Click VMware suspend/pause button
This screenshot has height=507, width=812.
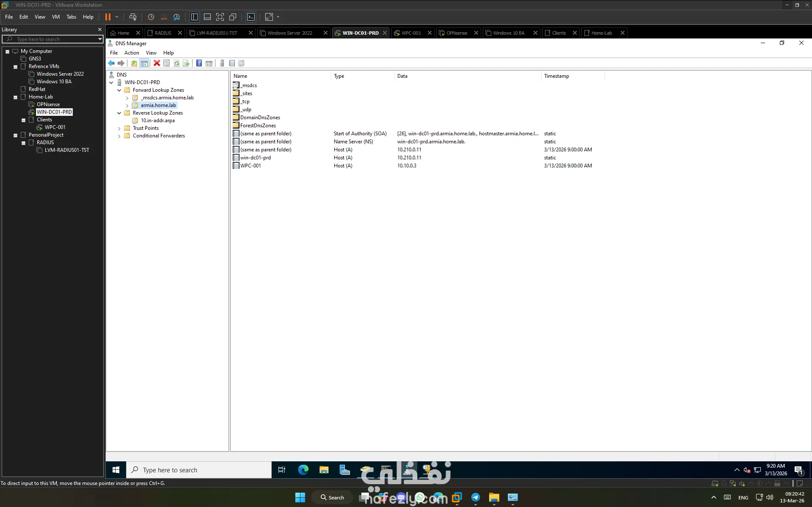(108, 17)
